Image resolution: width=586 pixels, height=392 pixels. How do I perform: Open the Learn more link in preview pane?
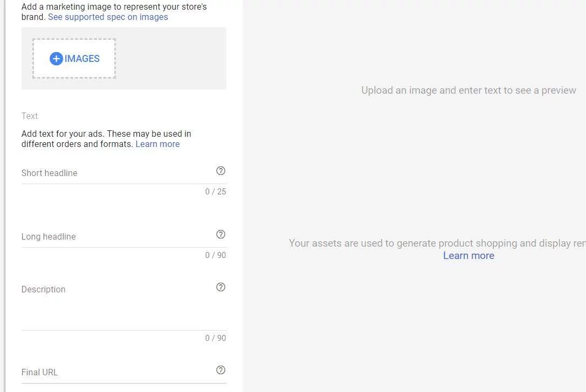[468, 256]
